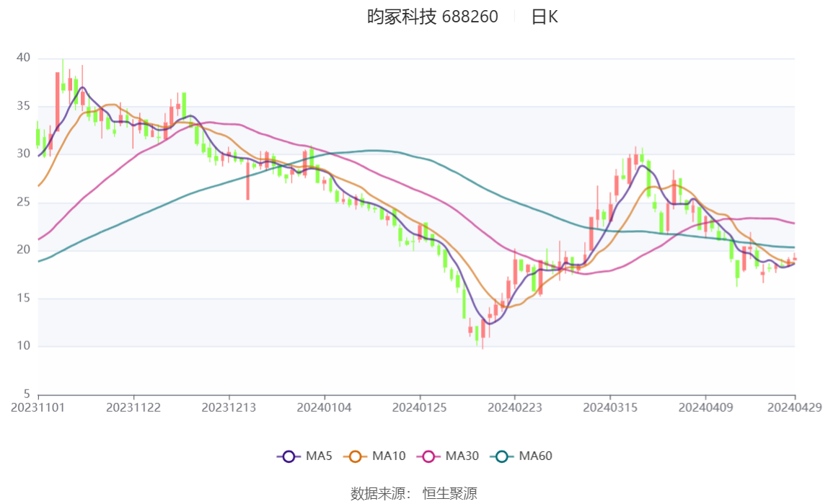The width and height of the screenshot is (828, 504).
Task: Click the 20240315 date label
Action: pyautogui.click(x=610, y=407)
